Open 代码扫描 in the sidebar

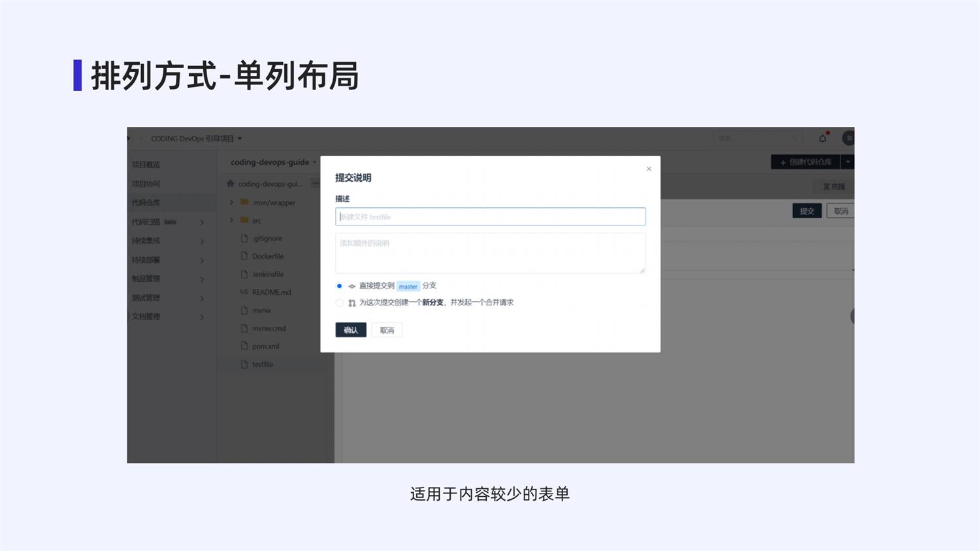[x=146, y=222]
